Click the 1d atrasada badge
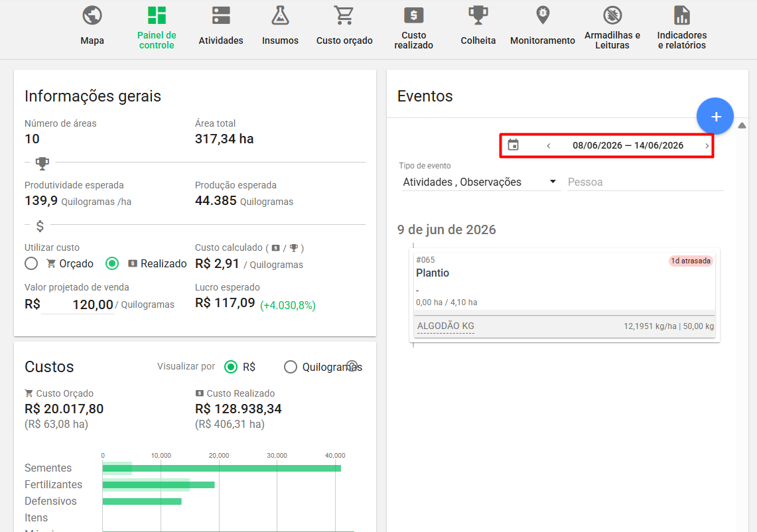 (x=691, y=261)
